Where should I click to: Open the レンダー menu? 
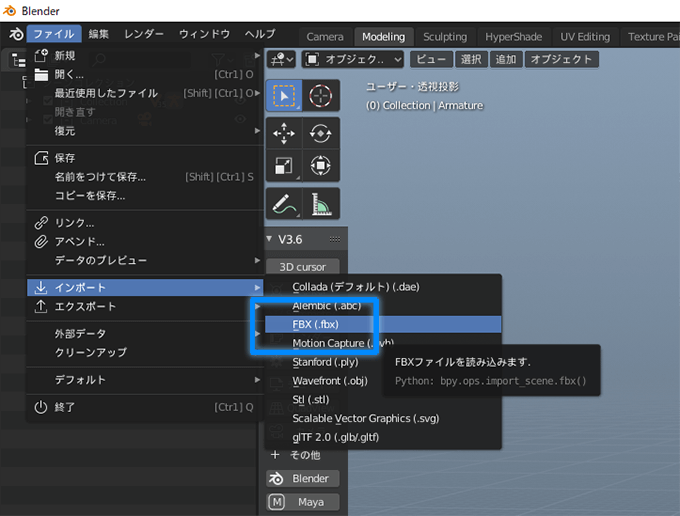(144, 34)
